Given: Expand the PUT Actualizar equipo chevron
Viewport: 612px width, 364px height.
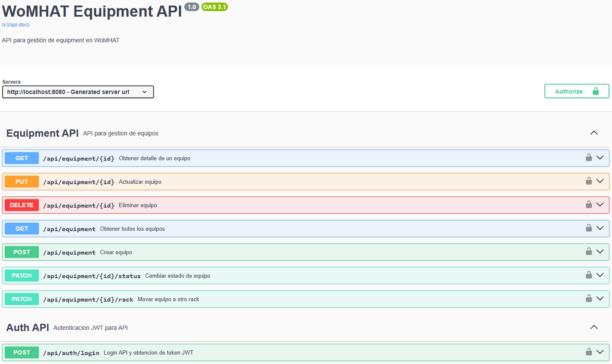Looking at the screenshot, I should [x=600, y=181].
